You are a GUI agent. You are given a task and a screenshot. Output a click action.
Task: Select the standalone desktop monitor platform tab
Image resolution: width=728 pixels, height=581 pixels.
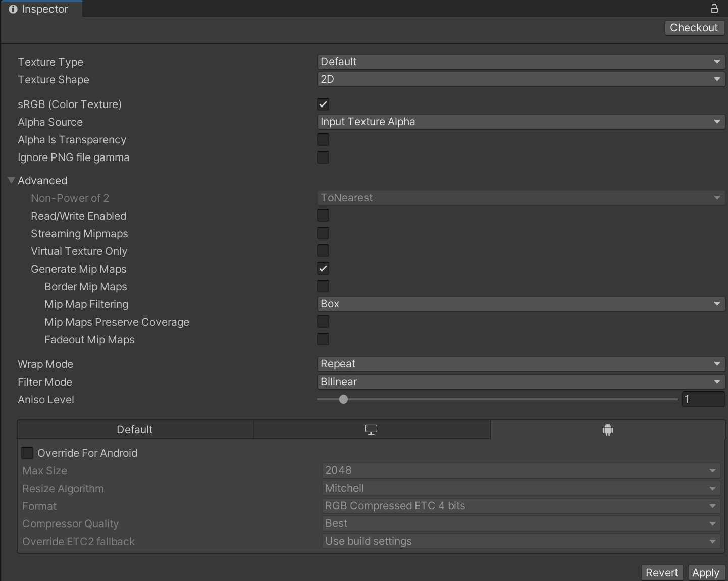371,430
